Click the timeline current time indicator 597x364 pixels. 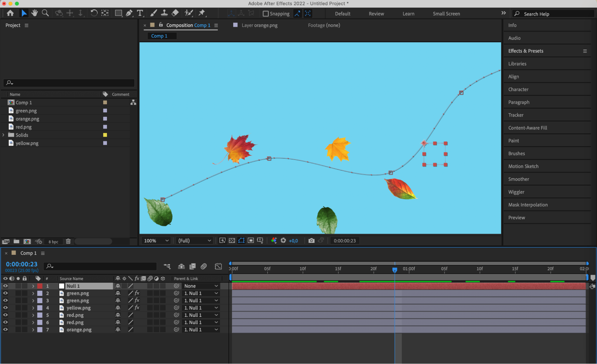click(x=395, y=270)
